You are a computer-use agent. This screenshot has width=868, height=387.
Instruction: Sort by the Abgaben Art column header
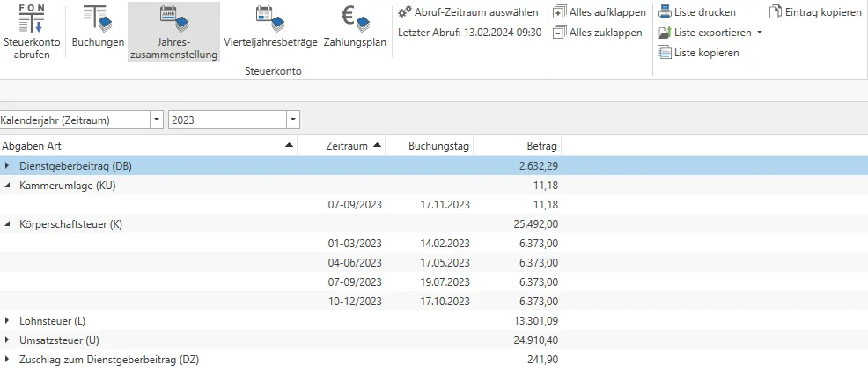pos(149,145)
